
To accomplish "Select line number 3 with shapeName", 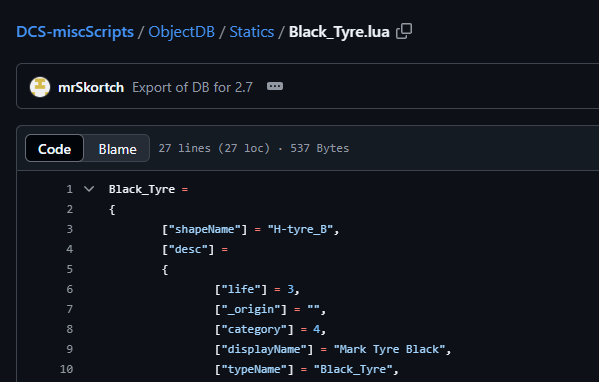I will coord(70,229).
